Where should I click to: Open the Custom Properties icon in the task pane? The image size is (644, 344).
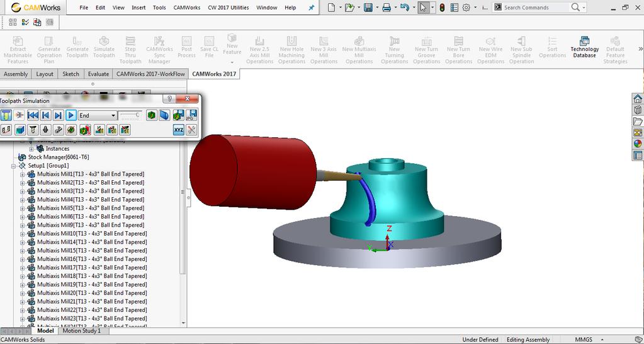pyautogui.click(x=638, y=156)
